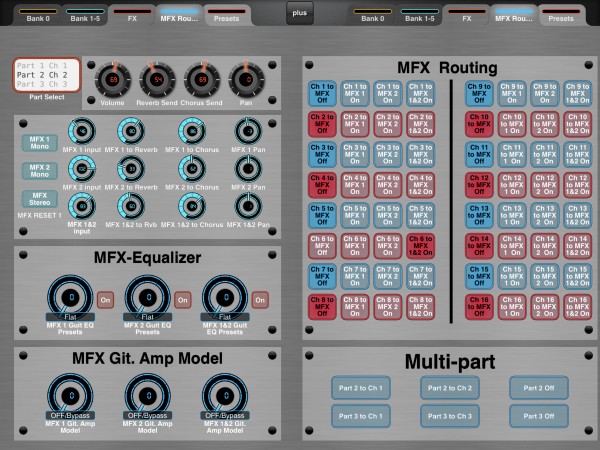Click the plus button at top
This screenshot has height=450, width=600.
click(300, 13)
